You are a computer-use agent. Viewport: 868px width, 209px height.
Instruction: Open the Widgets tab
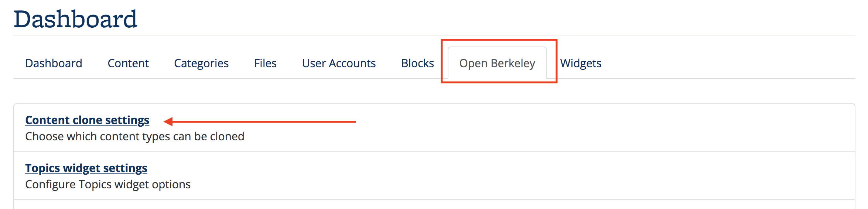click(x=581, y=64)
